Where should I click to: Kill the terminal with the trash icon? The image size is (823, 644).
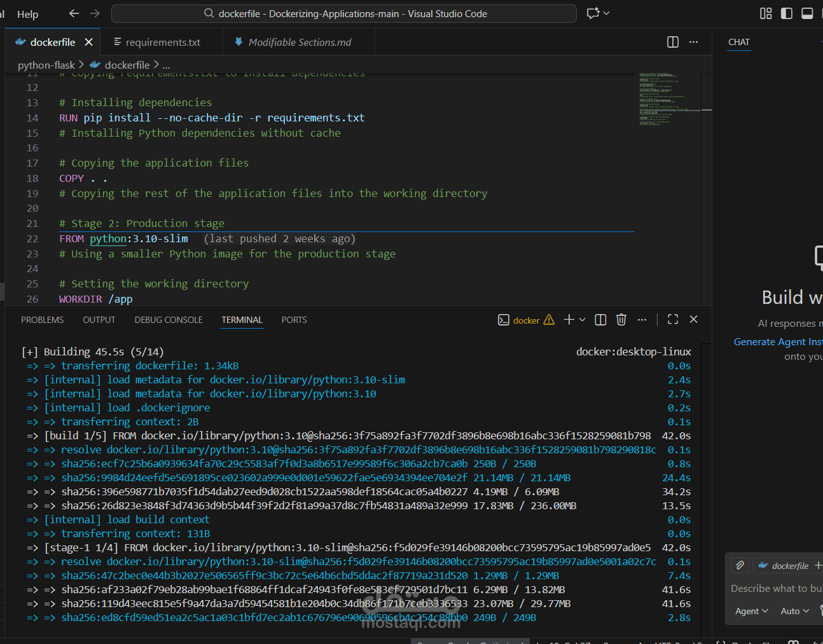(x=621, y=320)
